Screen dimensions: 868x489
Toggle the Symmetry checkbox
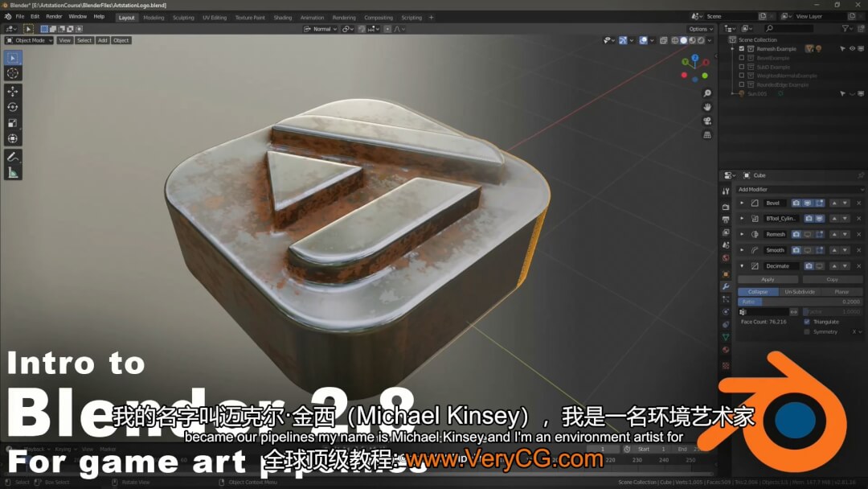tap(807, 331)
